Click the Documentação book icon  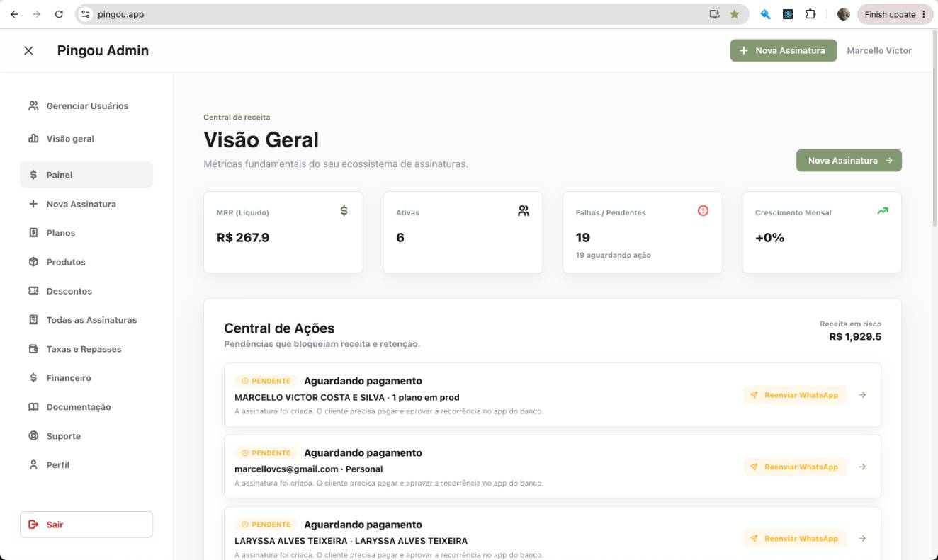coord(33,407)
